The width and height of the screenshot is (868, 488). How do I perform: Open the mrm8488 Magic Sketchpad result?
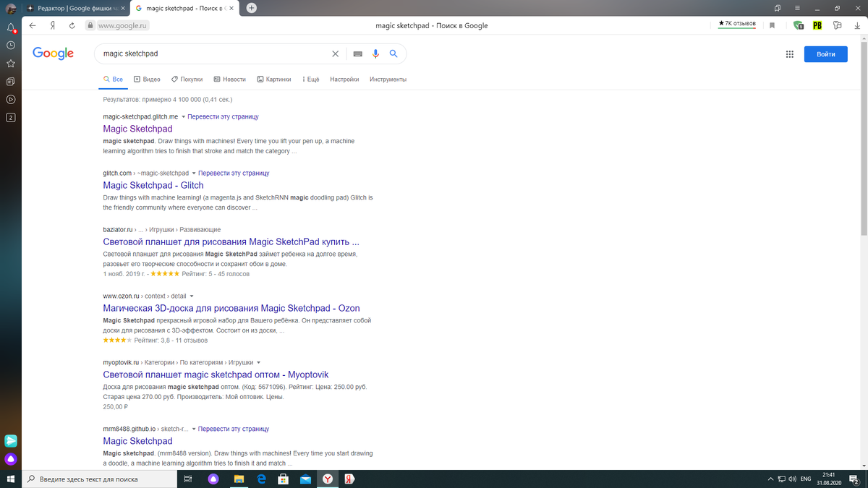point(137,441)
